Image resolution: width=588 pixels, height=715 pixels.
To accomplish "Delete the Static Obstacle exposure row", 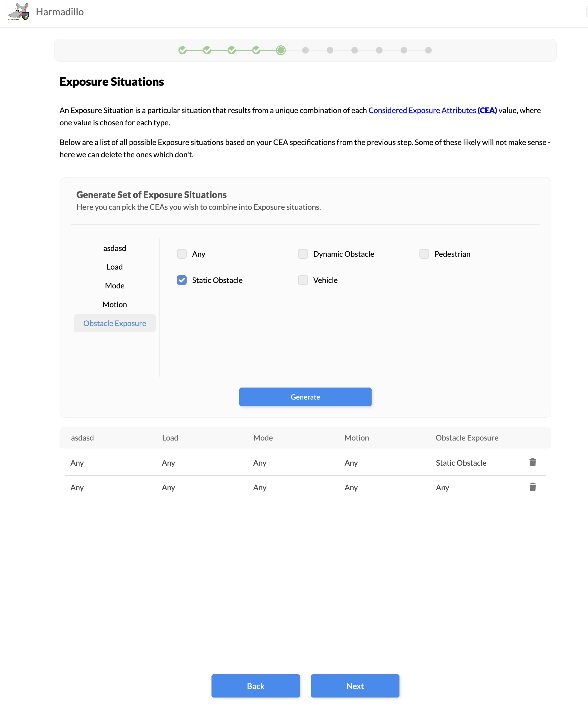I will click(533, 462).
